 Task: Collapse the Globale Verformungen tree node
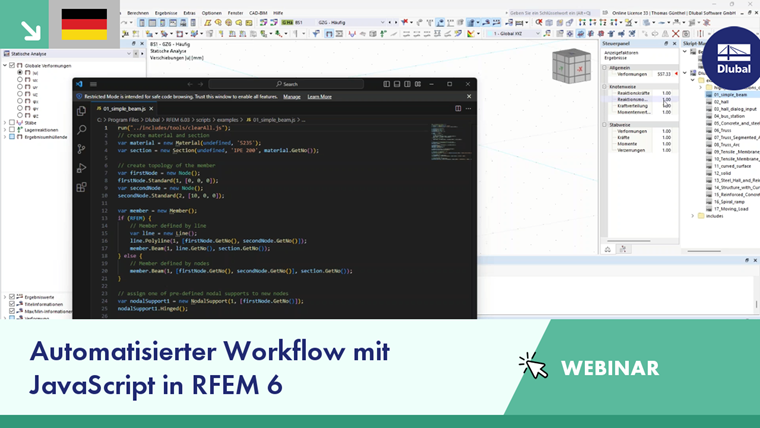(x=5, y=65)
